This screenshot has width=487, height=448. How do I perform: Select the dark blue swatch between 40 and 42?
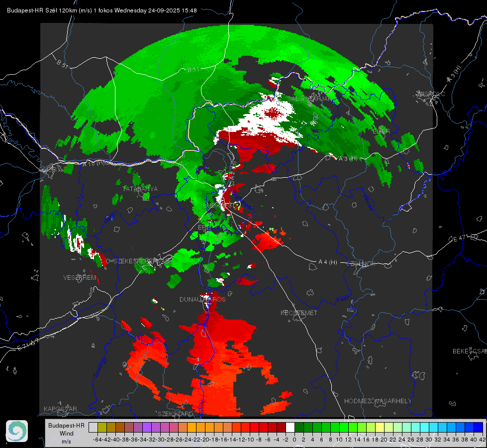point(479,427)
